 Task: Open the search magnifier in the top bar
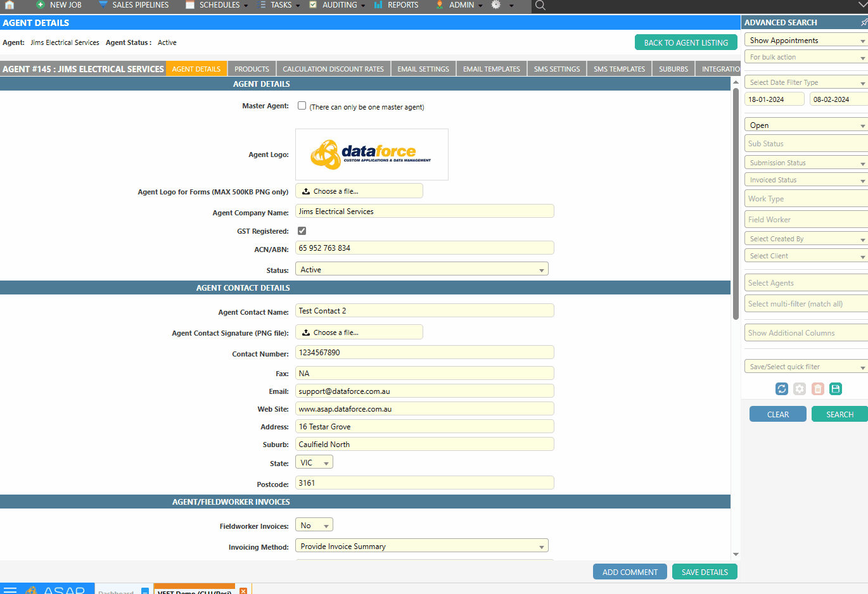[539, 6]
